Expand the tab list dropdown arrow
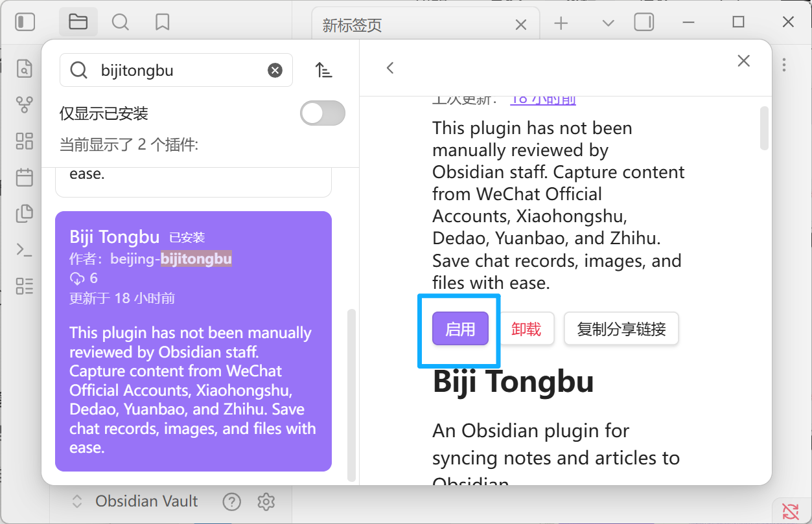The image size is (812, 524). pos(608,23)
